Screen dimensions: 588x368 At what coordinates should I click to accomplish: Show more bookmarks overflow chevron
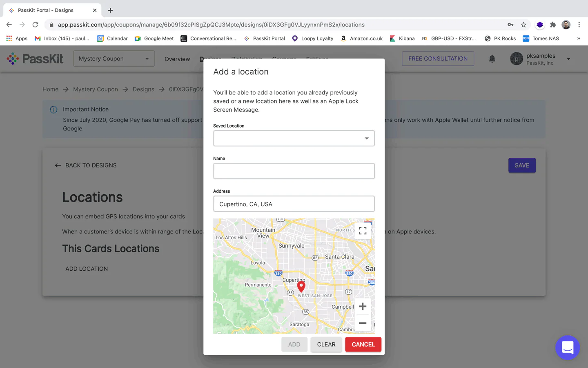[x=578, y=38]
